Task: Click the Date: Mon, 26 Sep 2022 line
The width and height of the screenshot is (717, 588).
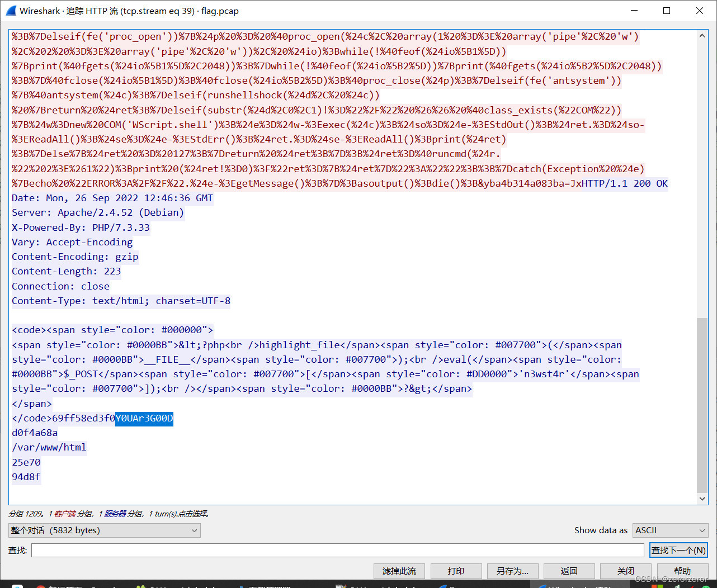Action: pos(112,198)
